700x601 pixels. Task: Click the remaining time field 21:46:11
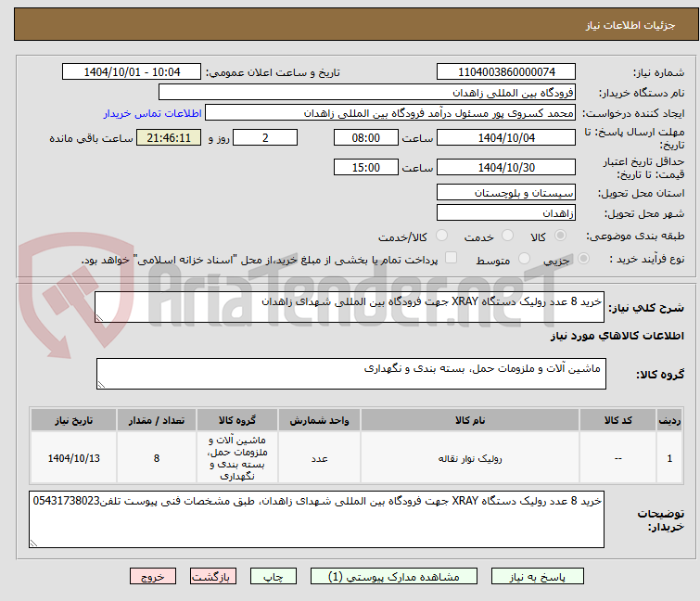[x=169, y=137]
